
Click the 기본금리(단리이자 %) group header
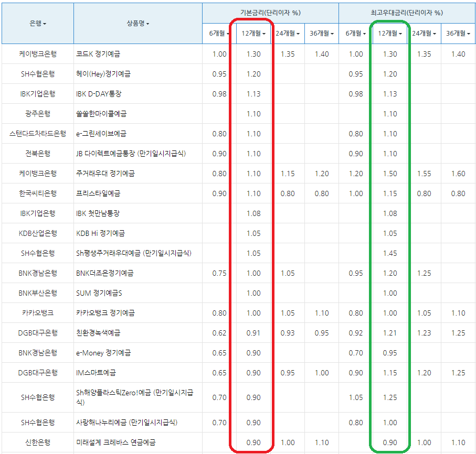click(x=270, y=13)
